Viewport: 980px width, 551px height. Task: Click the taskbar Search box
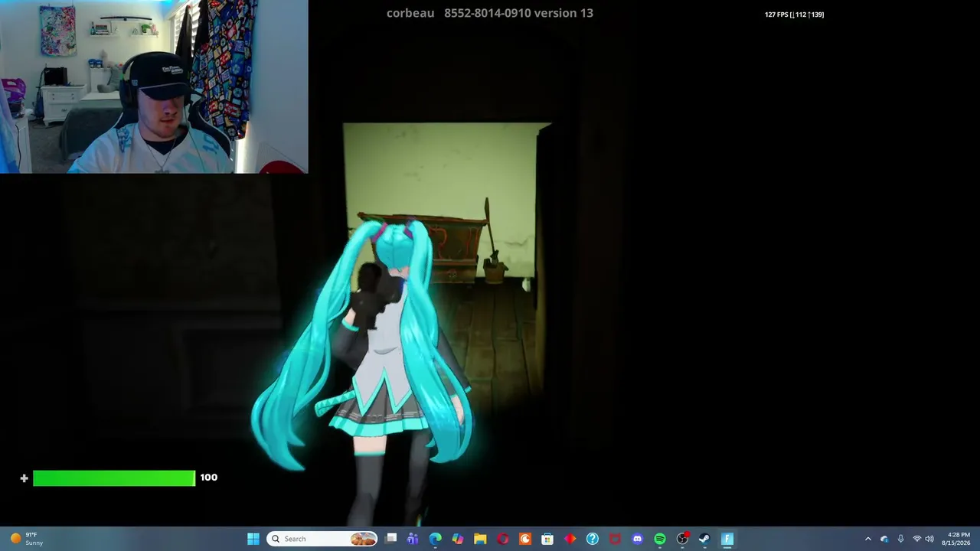tap(322, 539)
